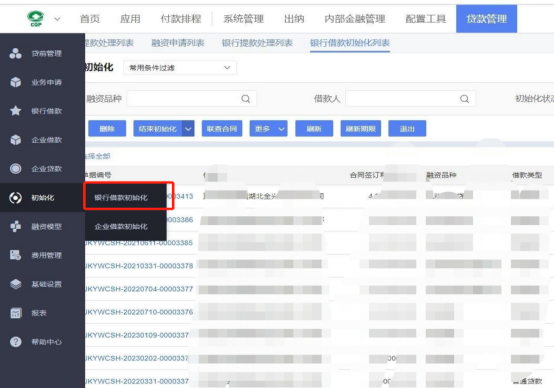Choose 企业借款初始化 in the flyout submenu

pos(121,227)
